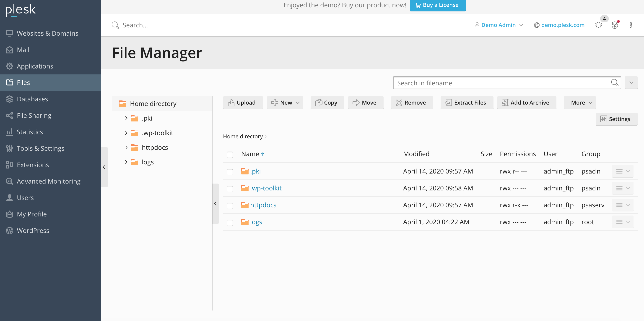Image resolution: width=644 pixels, height=321 pixels.
Task: Click the .wp-toolkit folder icon in file list
Action: click(x=245, y=188)
